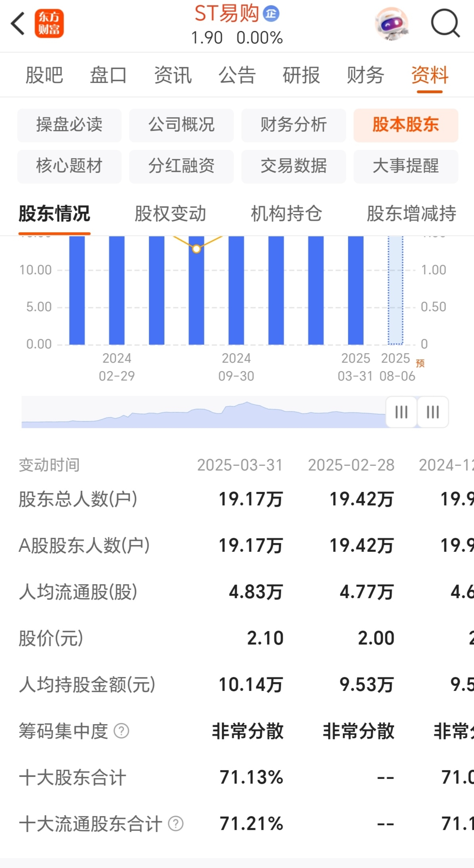
Task: Open the 财务分析 section
Action: coord(294,125)
